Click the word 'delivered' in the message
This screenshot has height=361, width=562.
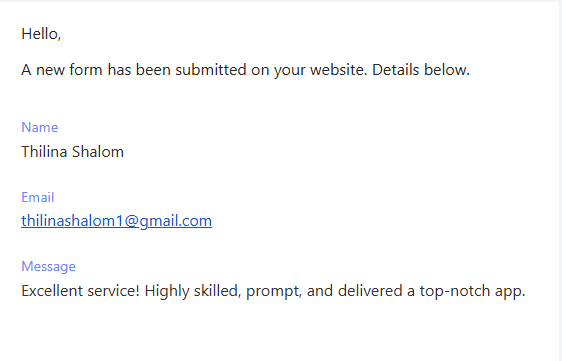click(x=370, y=290)
